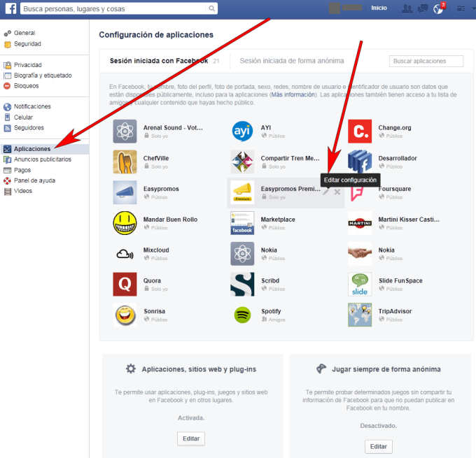Open Seguridad settings in sidebar
Viewport: 476px width, 458px height.
coord(27,44)
